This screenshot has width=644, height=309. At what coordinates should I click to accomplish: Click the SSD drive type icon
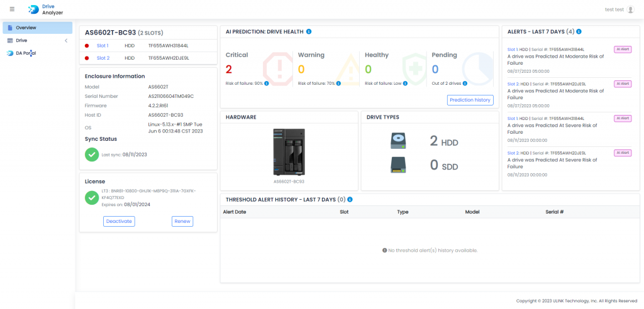[398, 165]
